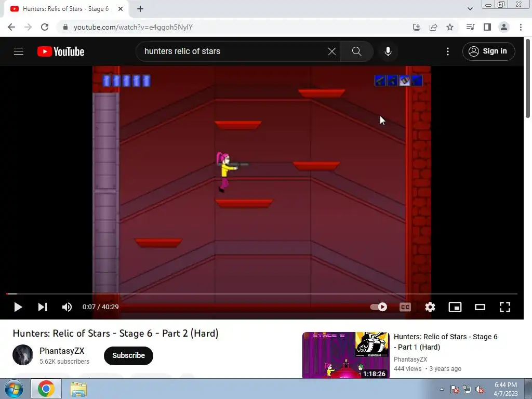This screenshot has width=532, height=399.
Task: Toggle the autoplay switch
Action: [x=379, y=307]
